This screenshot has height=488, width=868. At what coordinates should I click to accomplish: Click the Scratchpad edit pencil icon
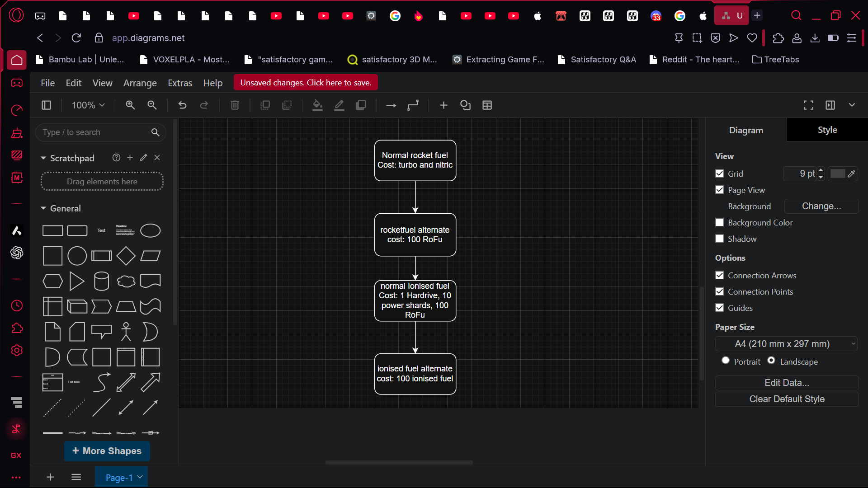(143, 158)
